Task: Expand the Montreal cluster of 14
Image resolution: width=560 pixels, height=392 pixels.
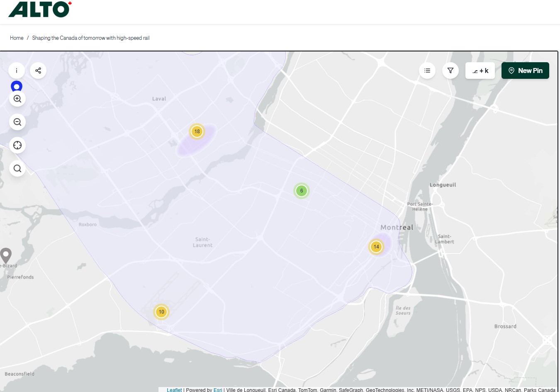Action: (x=376, y=247)
